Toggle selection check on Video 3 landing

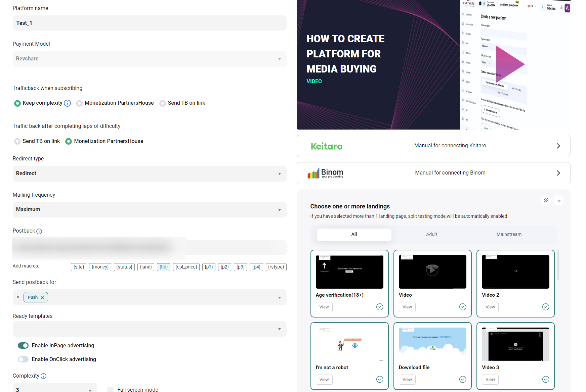546,379
